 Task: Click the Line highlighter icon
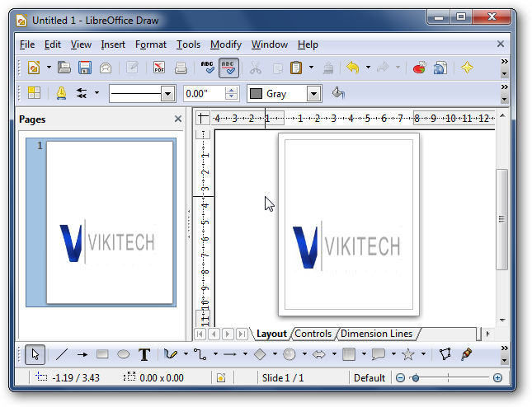[61, 93]
